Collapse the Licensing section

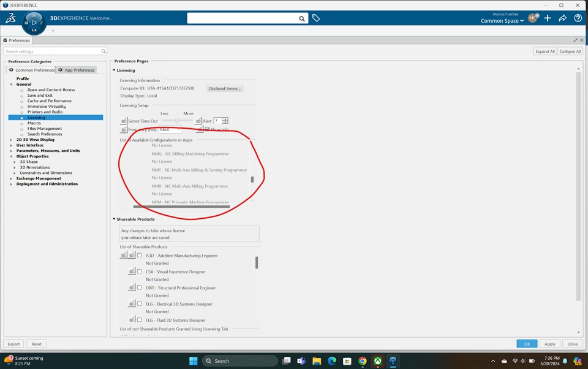click(114, 70)
